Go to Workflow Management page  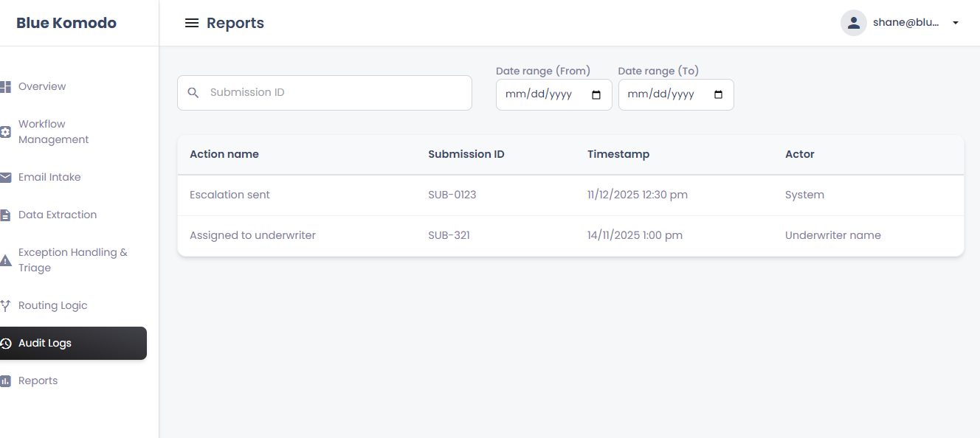point(53,132)
